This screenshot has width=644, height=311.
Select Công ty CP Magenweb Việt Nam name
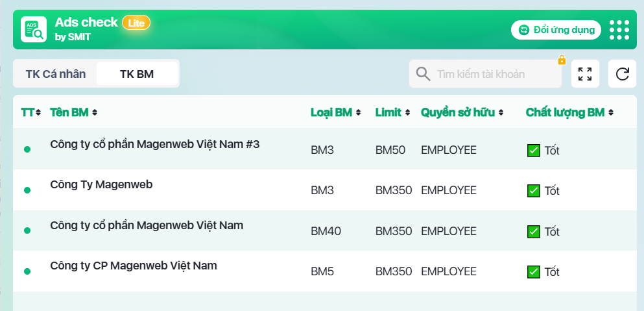(134, 266)
